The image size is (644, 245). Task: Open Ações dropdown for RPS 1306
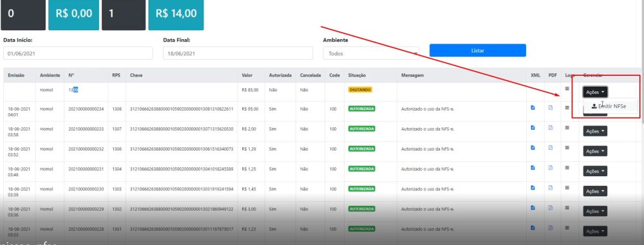pos(595,151)
